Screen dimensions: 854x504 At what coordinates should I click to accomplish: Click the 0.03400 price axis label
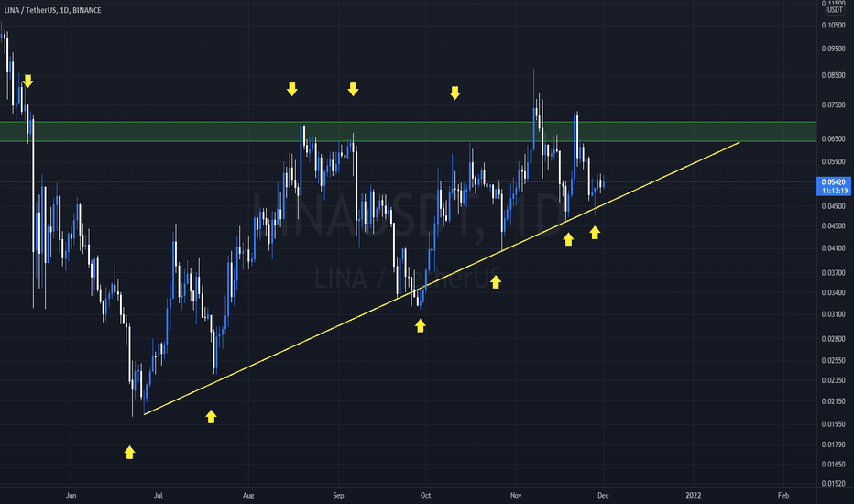click(833, 293)
